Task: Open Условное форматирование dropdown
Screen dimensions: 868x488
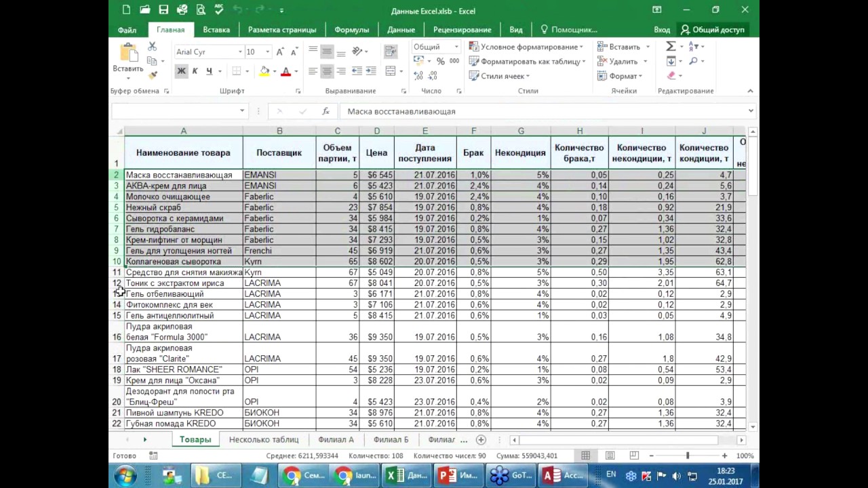Action: (526, 47)
